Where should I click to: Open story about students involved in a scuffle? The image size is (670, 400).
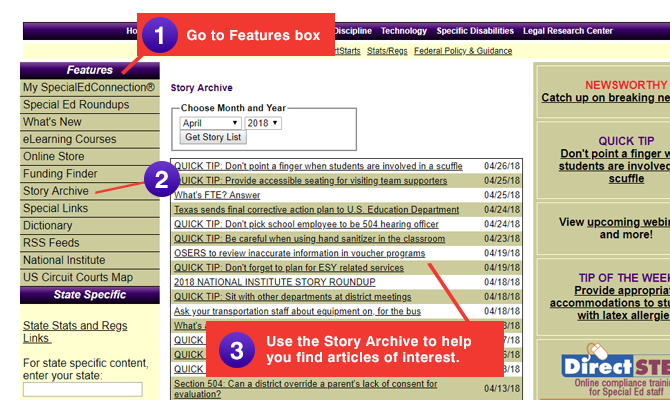(x=318, y=166)
